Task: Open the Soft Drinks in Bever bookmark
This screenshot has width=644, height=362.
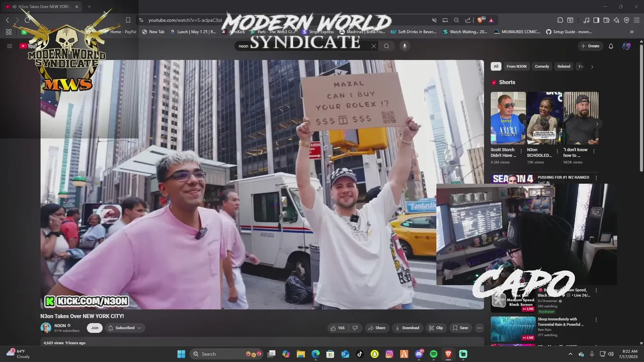Action: (x=414, y=32)
